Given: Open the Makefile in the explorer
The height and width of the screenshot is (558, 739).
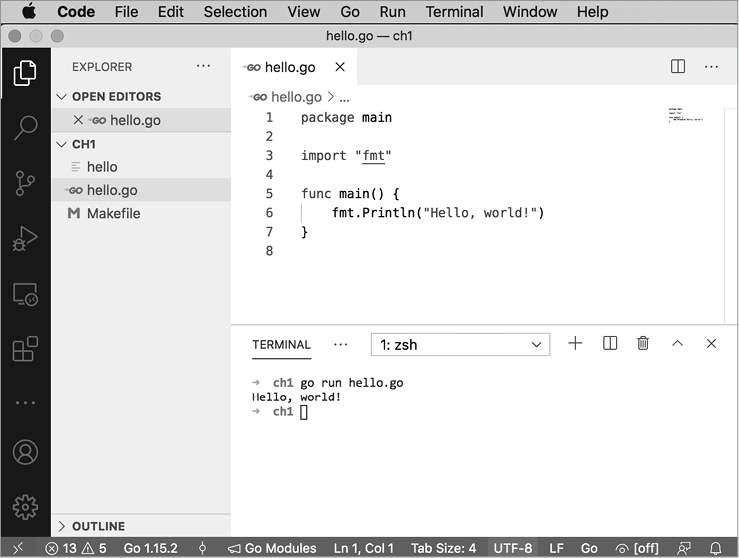Looking at the screenshot, I should coord(113,213).
